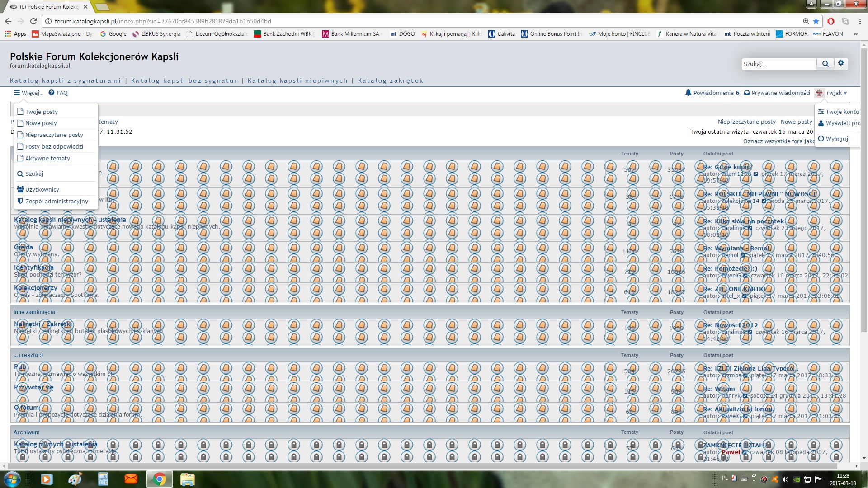Click the Opera extension icon
The width and height of the screenshot is (868, 488).
point(831,21)
